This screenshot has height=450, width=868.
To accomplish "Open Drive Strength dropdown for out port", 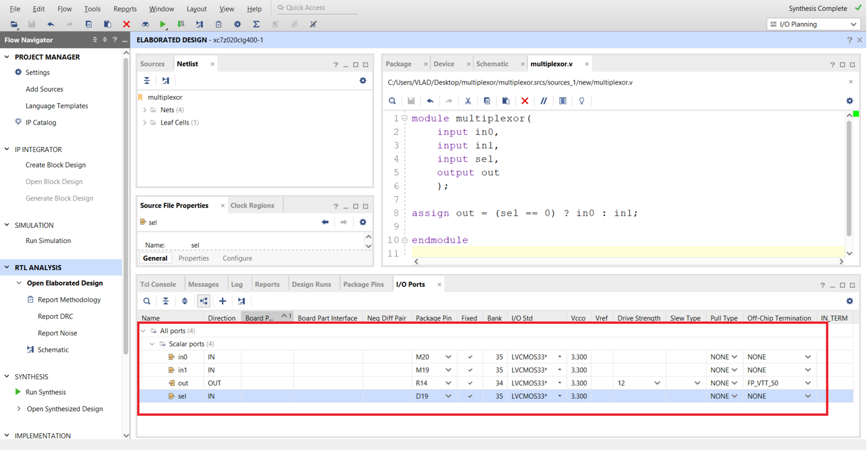I will pos(657,383).
